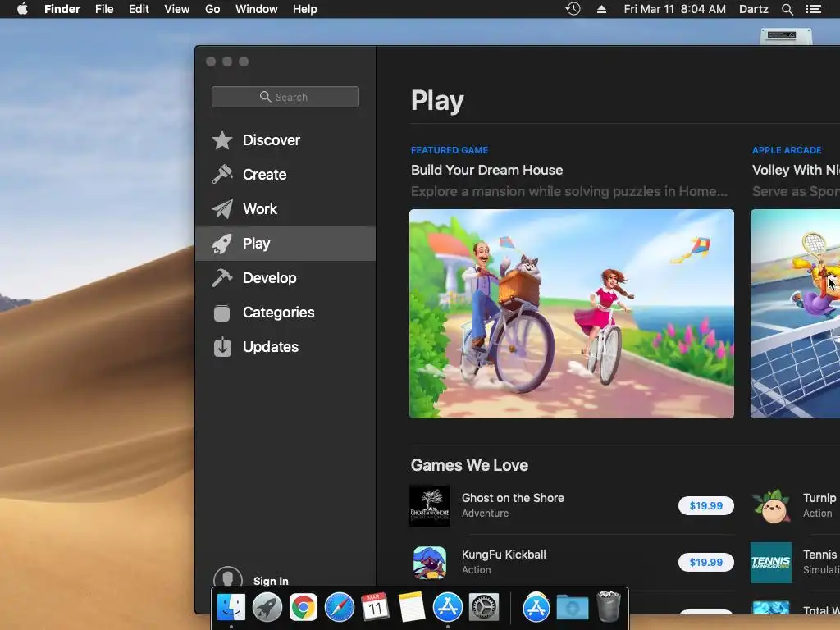Open Launchpad from the Dock

coord(267,608)
